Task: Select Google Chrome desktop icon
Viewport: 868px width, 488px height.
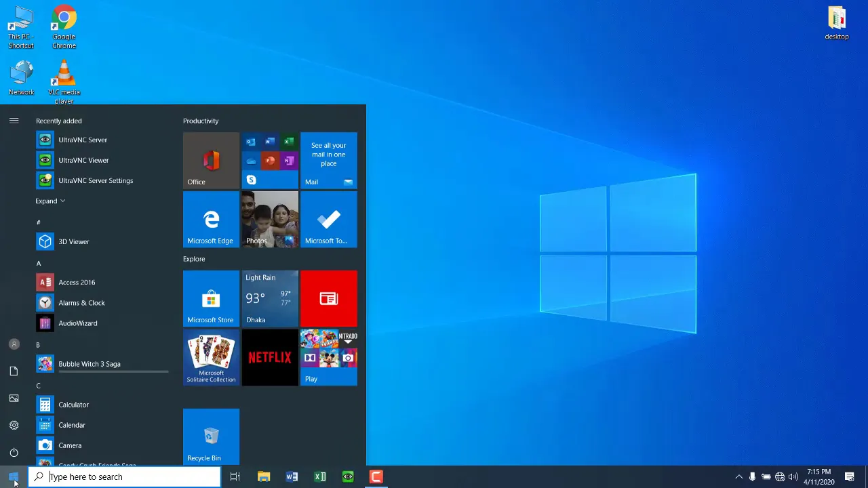Action: coord(64,27)
